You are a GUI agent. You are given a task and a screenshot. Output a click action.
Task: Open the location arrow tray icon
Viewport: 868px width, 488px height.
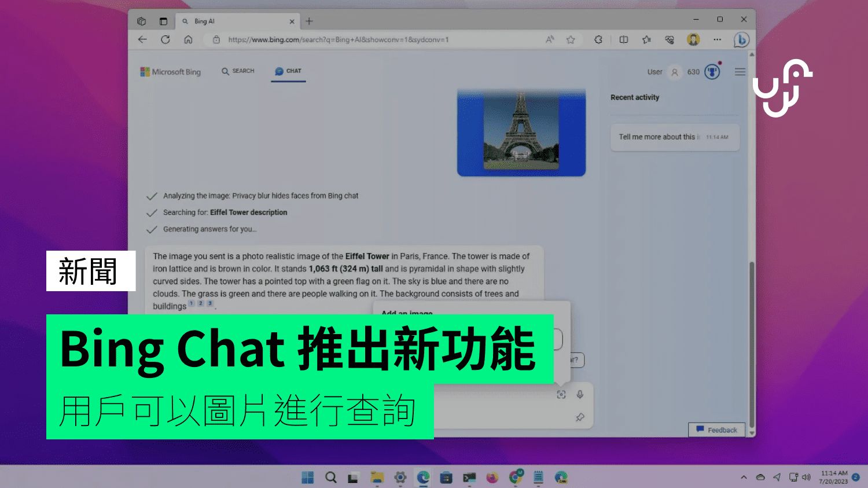tap(777, 478)
